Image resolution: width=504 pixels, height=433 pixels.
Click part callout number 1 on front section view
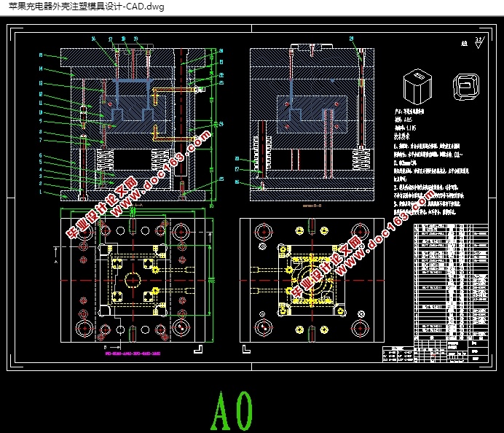click(41, 192)
